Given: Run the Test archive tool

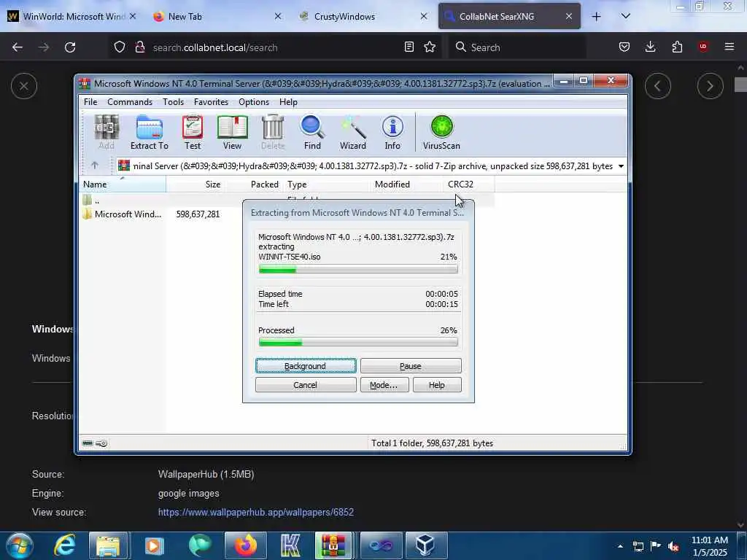Looking at the screenshot, I should (193, 133).
